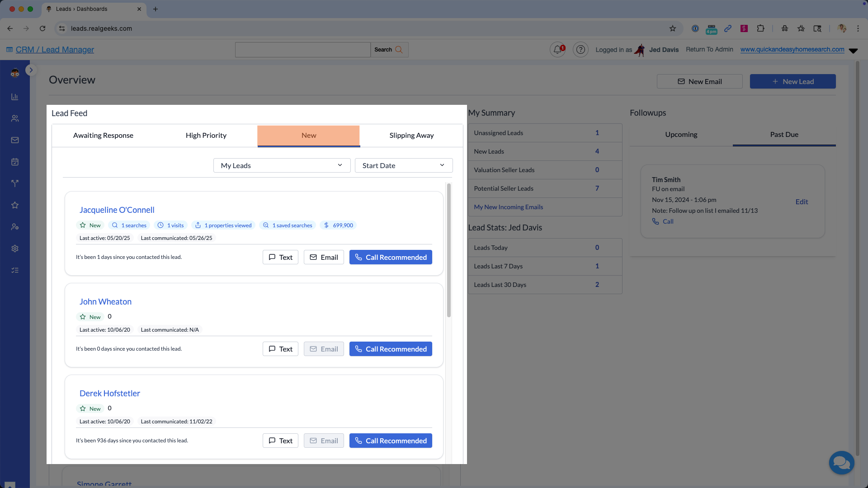Open the My Leads dropdown
Image resolution: width=868 pixels, height=488 pixels.
click(282, 165)
